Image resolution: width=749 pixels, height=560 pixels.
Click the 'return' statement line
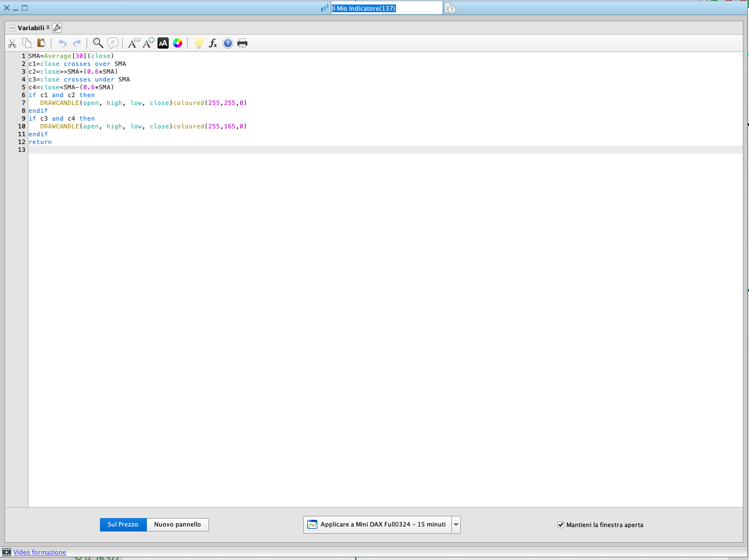click(x=40, y=142)
